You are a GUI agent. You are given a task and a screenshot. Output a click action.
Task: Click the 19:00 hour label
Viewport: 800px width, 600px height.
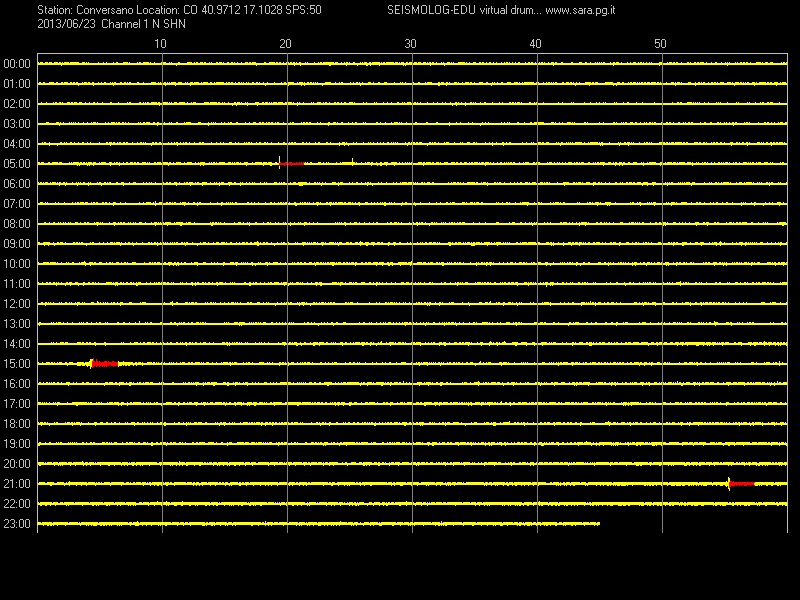17,444
